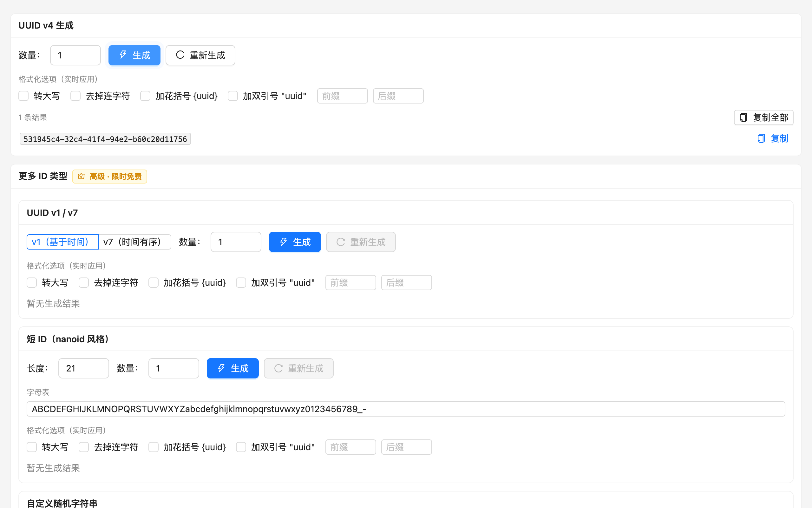Enable 转大写 in the UUID v1 / v7 options
The image size is (812, 508).
32,283
